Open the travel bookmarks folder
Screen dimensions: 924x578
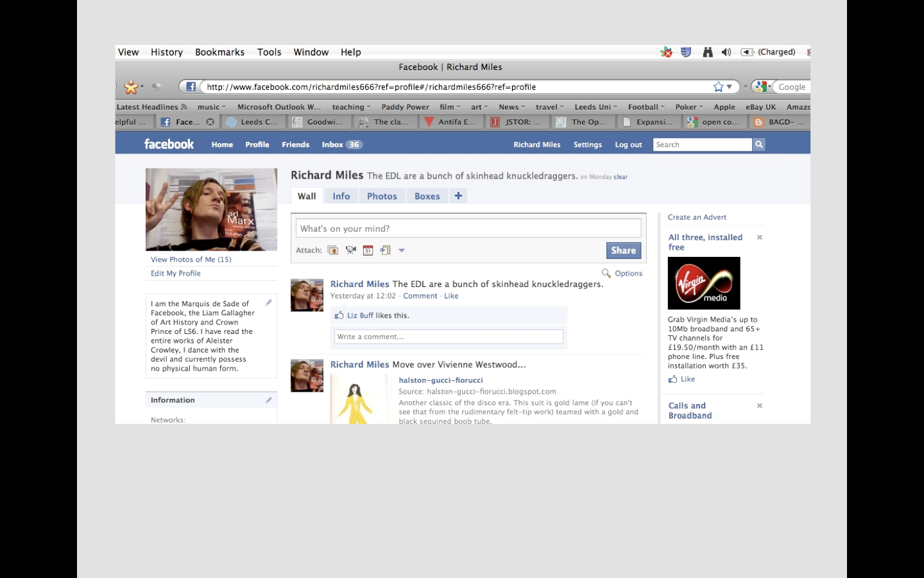click(550, 107)
